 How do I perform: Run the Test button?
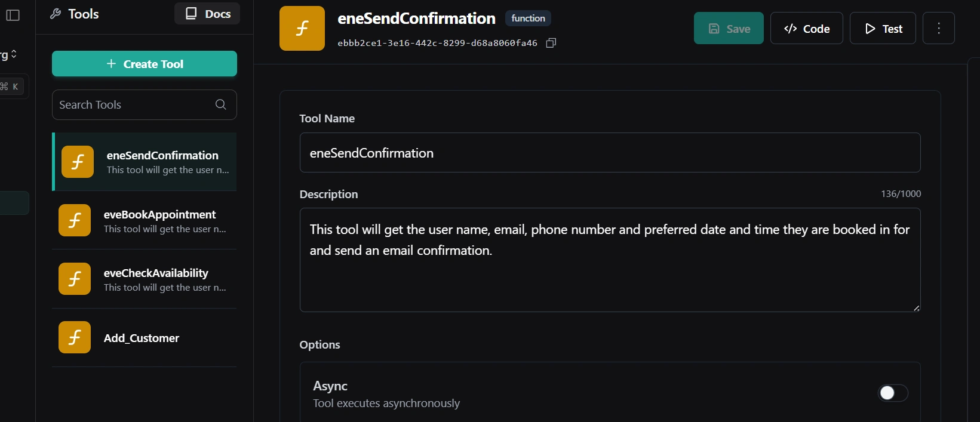pyautogui.click(x=883, y=29)
